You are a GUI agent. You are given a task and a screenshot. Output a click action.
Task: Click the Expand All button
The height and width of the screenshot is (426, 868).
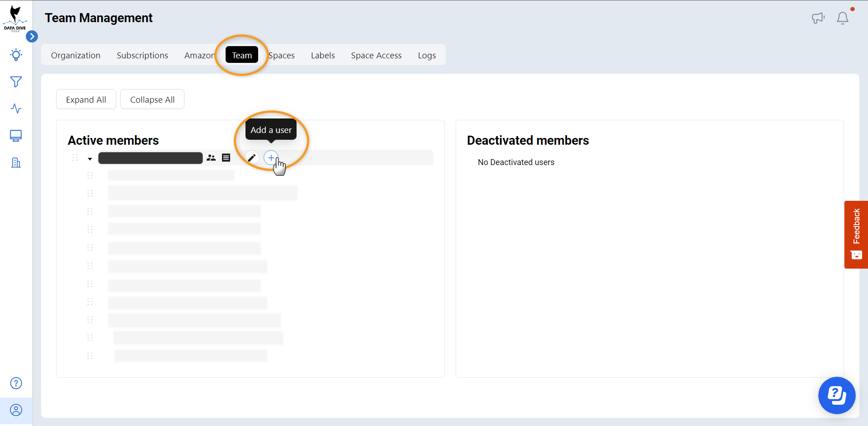coord(86,99)
